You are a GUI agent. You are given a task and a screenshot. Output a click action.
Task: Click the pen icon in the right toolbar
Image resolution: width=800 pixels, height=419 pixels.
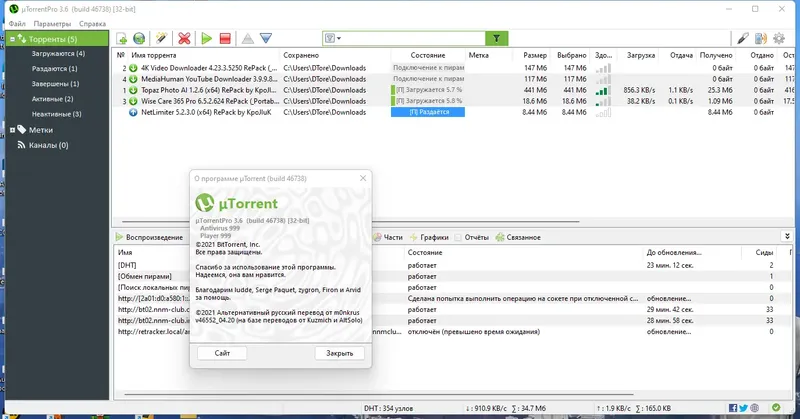pos(743,38)
